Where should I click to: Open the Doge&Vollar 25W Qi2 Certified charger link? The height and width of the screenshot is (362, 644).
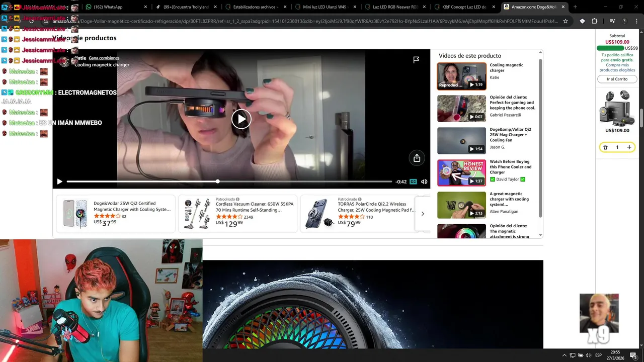click(132, 206)
